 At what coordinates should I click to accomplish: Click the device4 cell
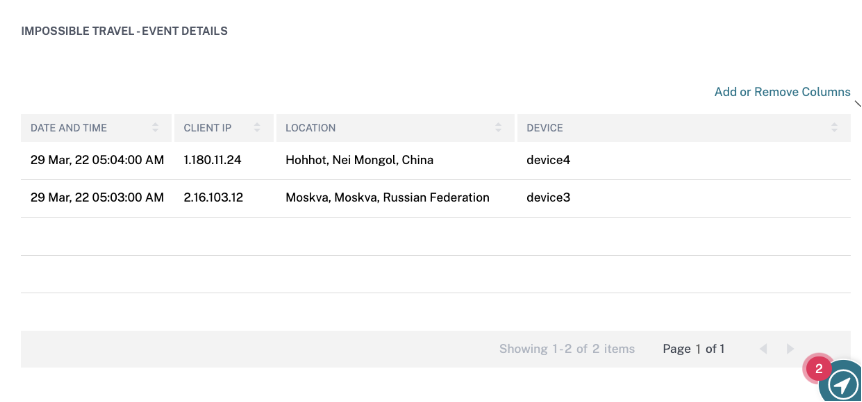tap(548, 160)
